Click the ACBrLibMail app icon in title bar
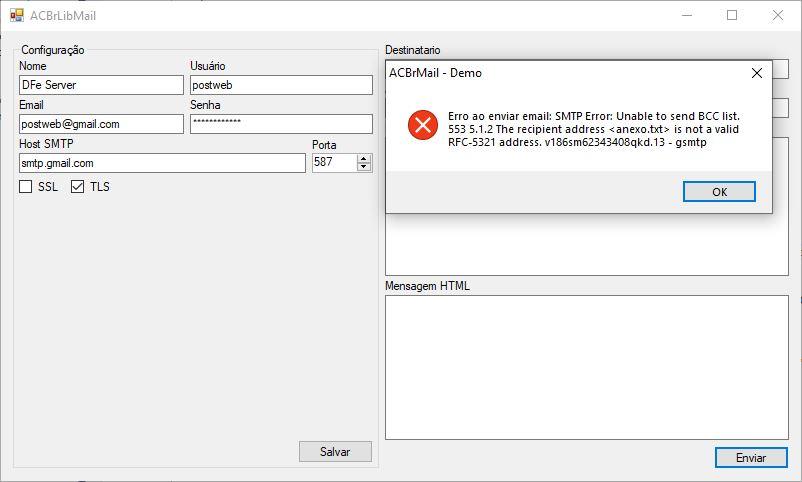The height and width of the screenshot is (482, 802). point(17,15)
